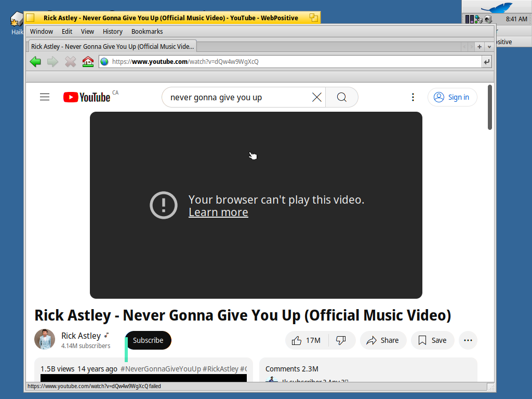Click the forward navigation arrow

(52, 62)
